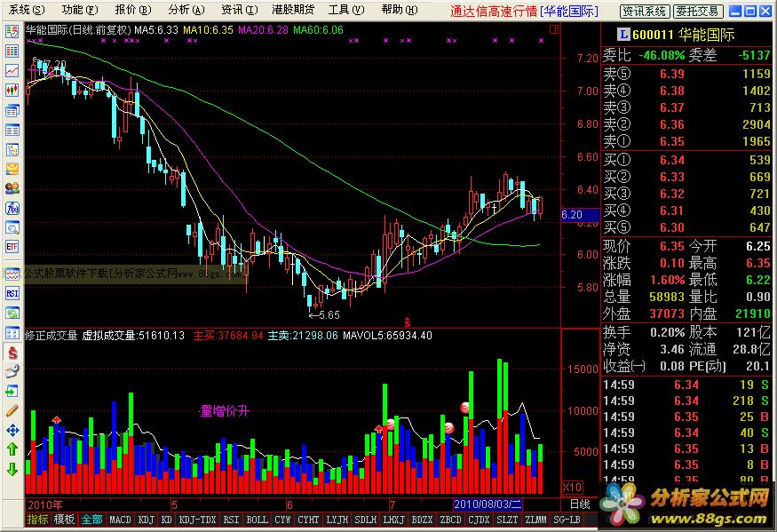Open the 报价(B) menu
The image size is (777, 532).
[x=133, y=10]
